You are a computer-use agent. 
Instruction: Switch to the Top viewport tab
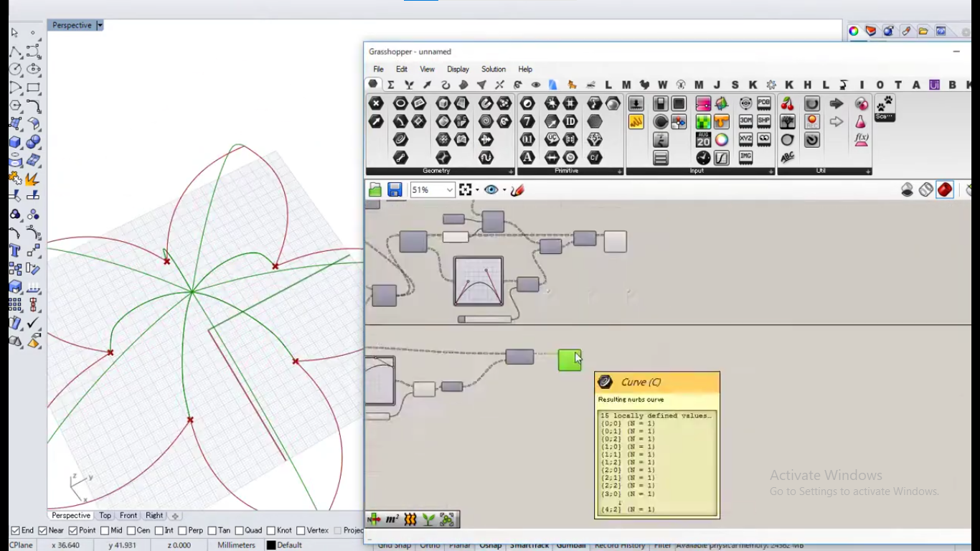coord(105,515)
